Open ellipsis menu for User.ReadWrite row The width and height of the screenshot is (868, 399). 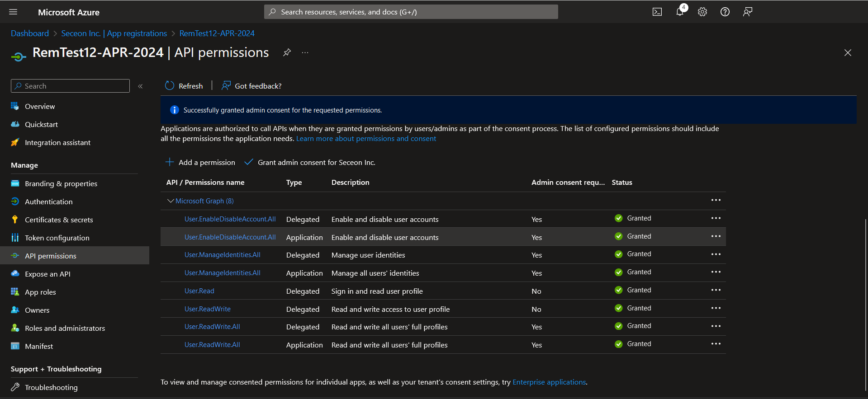point(716,308)
